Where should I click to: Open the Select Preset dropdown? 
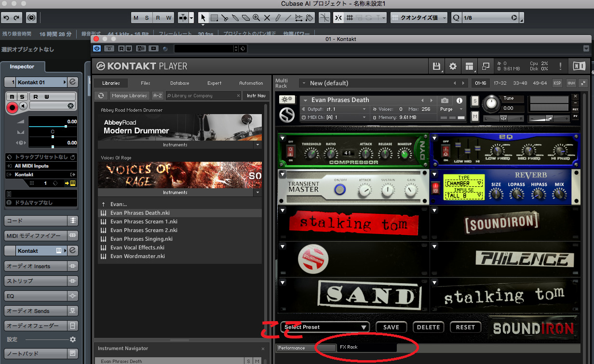[x=325, y=327]
